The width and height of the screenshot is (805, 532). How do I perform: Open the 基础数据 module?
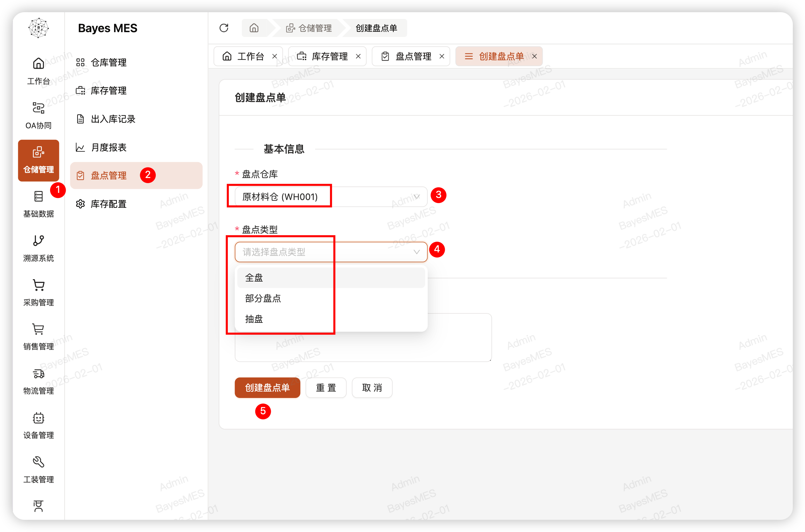[x=38, y=203]
